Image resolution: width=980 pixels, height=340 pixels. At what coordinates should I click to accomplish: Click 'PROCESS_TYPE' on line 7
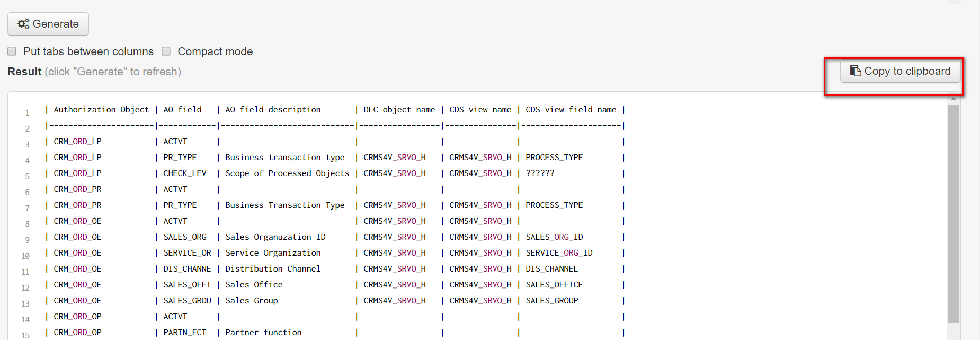pos(554,205)
